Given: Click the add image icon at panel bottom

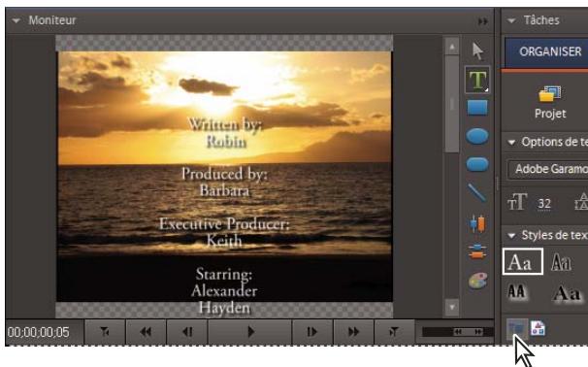Looking at the screenshot, I should [x=539, y=328].
